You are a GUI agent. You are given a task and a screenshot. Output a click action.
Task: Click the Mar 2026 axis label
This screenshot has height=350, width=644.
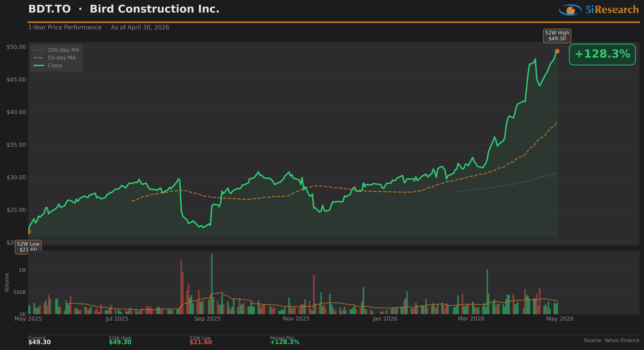(x=471, y=319)
